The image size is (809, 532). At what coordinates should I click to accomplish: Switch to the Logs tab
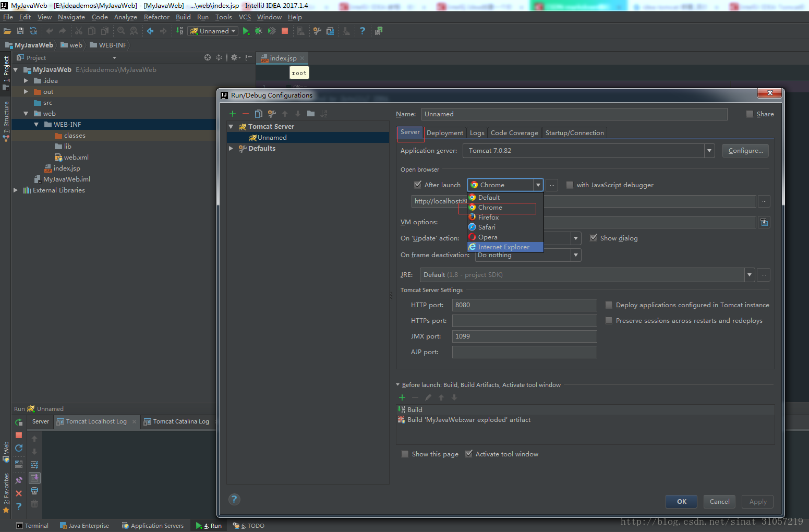[x=477, y=133]
